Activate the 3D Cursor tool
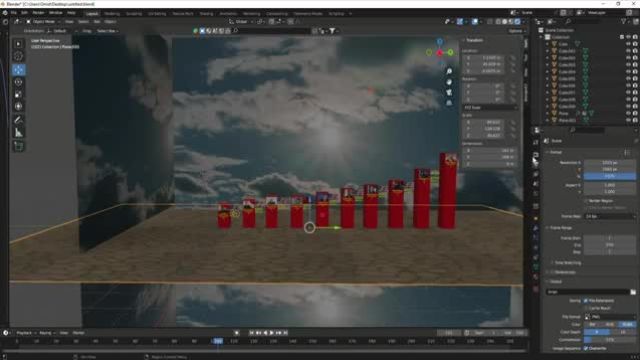 tap(18, 56)
